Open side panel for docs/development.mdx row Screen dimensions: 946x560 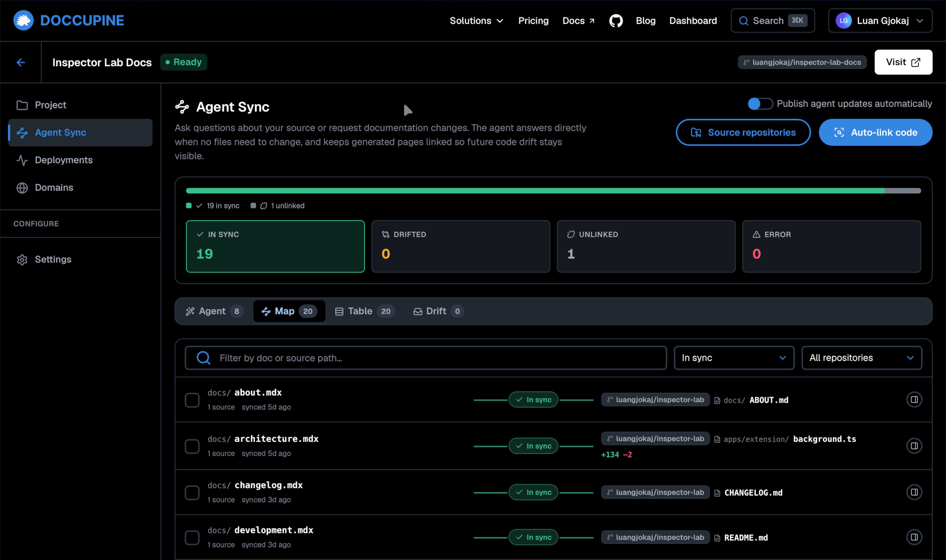[914, 537]
